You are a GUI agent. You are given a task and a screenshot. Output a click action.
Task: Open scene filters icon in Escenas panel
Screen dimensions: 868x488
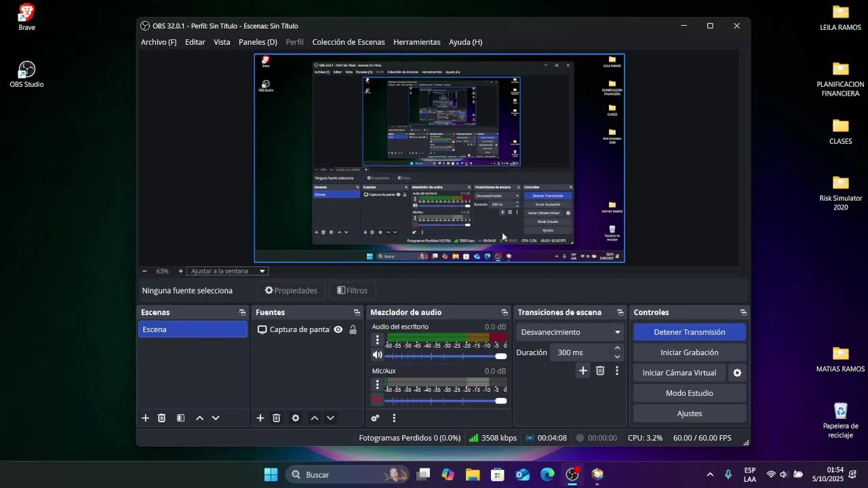(x=180, y=418)
